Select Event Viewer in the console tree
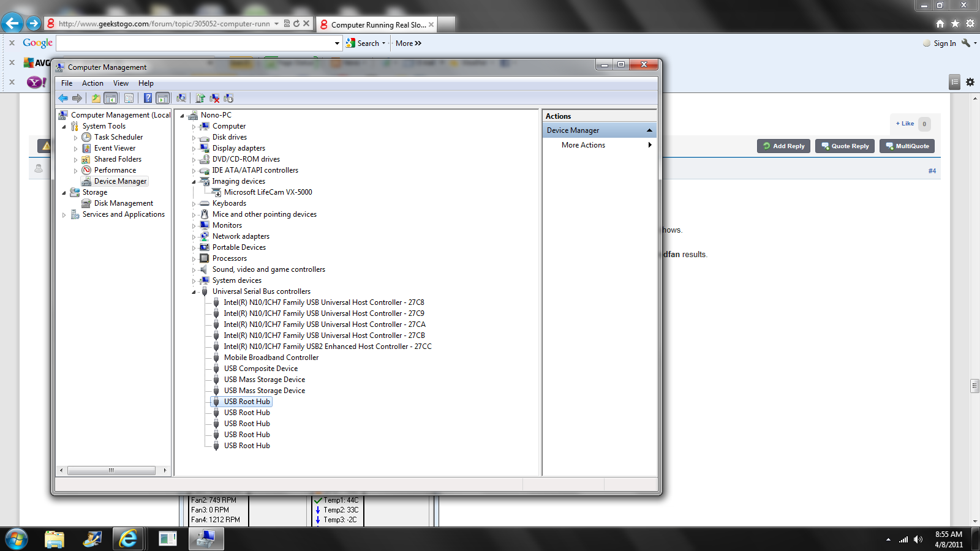Viewport: 980px width, 551px height. point(115,148)
